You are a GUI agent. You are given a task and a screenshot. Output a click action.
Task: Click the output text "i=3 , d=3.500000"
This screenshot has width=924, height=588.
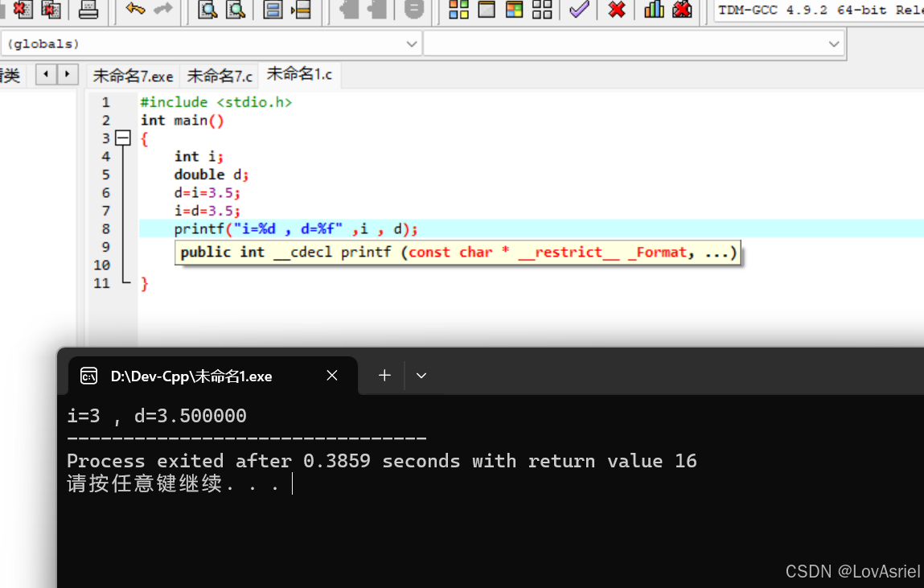point(157,416)
